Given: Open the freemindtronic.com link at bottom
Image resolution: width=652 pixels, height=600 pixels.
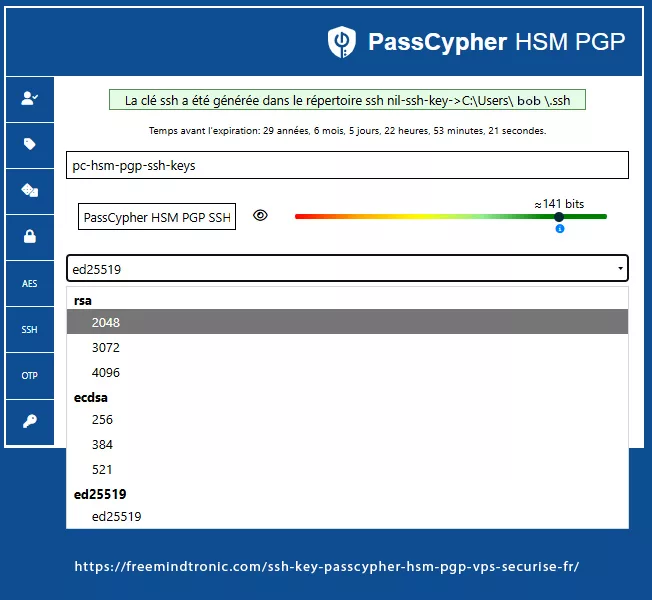Looking at the screenshot, I should pos(326,566).
